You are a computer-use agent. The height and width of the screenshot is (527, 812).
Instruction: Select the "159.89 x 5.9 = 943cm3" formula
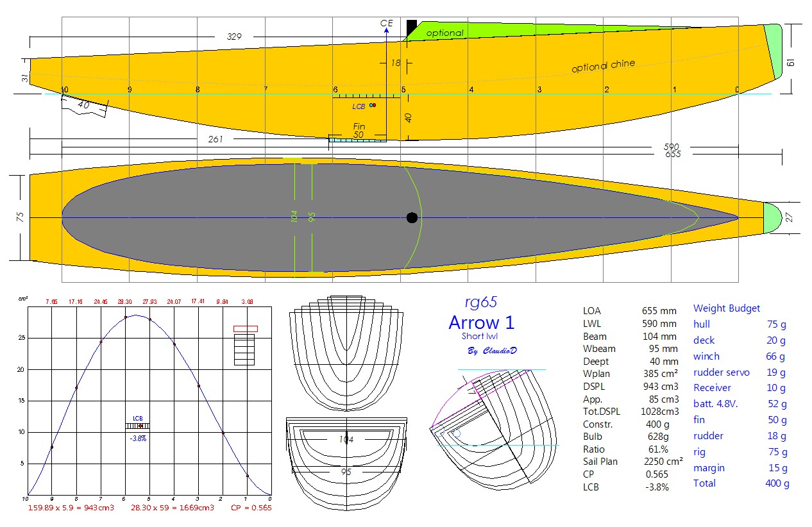point(71,508)
